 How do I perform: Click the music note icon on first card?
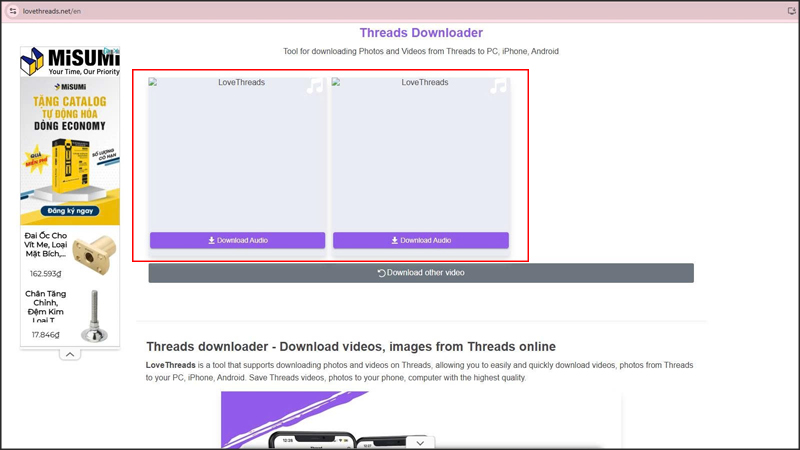tap(315, 87)
